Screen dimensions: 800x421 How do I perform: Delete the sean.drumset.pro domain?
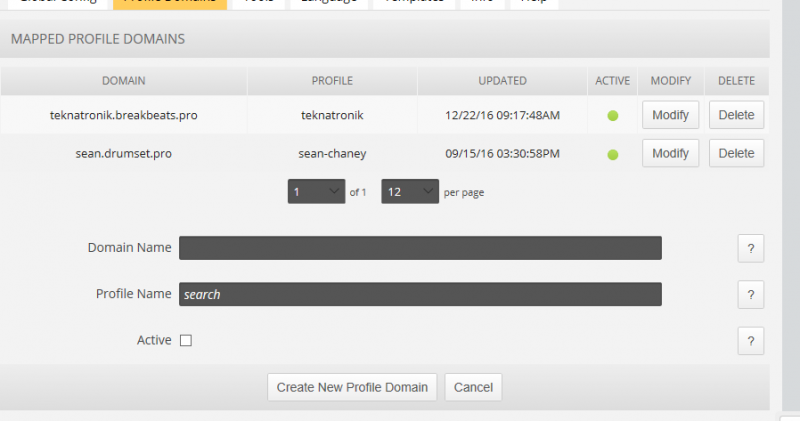tap(736, 153)
